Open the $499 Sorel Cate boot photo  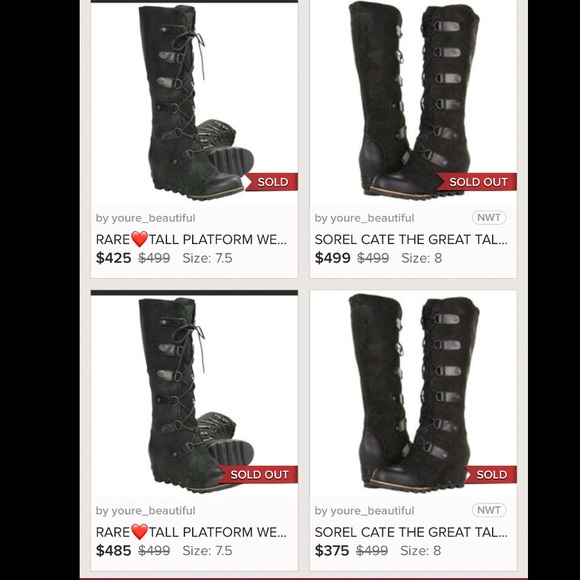pos(413,102)
